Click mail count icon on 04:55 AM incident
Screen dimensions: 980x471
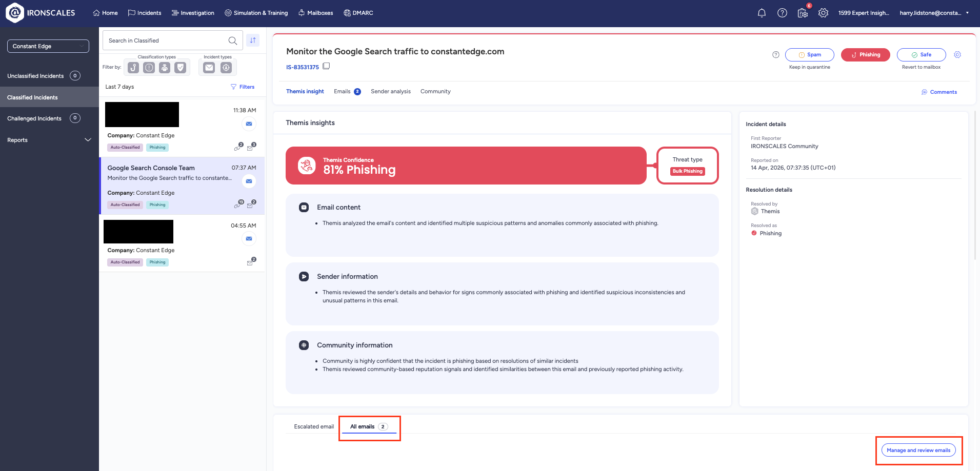(251, 261)
